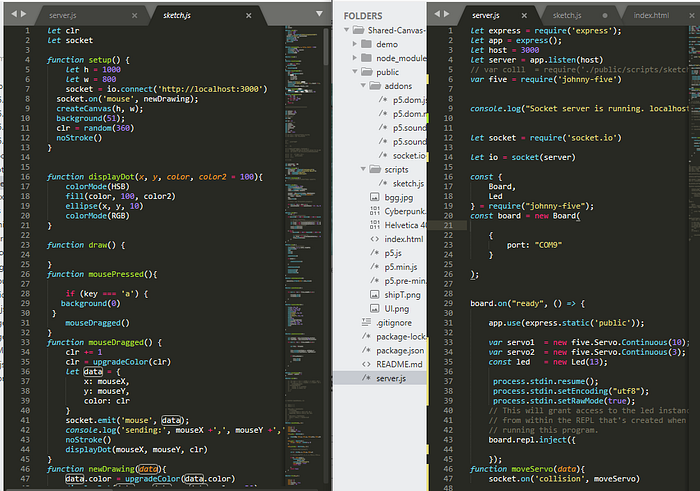
Task: Select the node_modules folder icon
Action: click(367, 58)
